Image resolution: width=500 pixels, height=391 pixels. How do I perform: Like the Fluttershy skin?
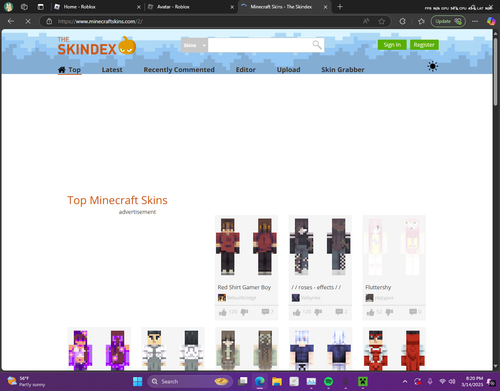pyautogui.click(x=370, y=312)
